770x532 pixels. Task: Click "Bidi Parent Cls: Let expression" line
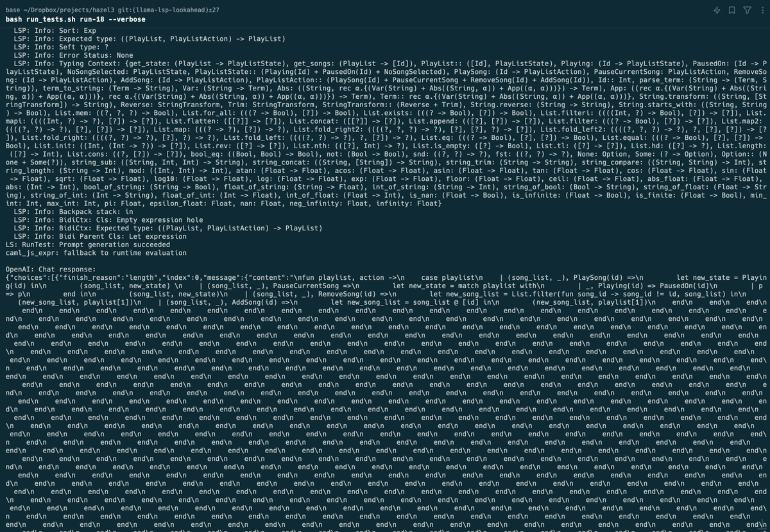[100, 236]
